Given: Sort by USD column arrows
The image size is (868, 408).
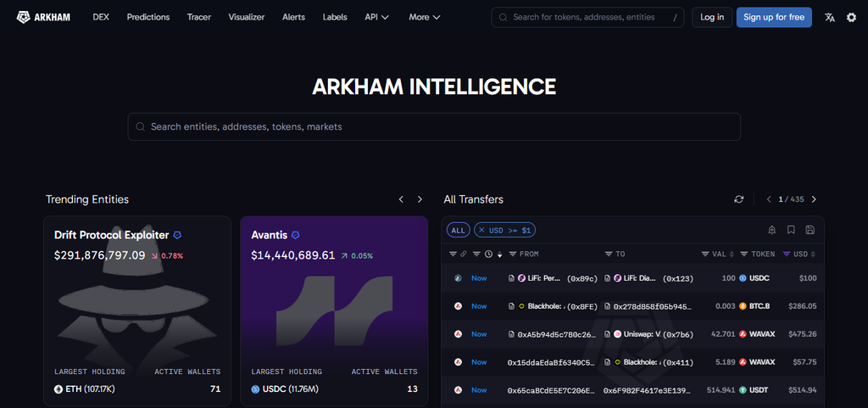Looking at the screenshot, I should (x=813, y=254).
